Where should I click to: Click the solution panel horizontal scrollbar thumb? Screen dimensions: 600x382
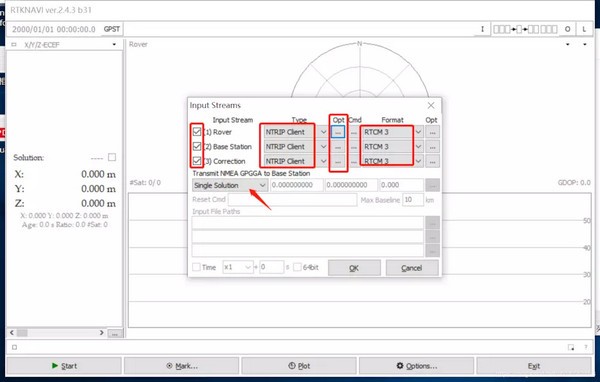pyautogui.click(x=22, y=333)
